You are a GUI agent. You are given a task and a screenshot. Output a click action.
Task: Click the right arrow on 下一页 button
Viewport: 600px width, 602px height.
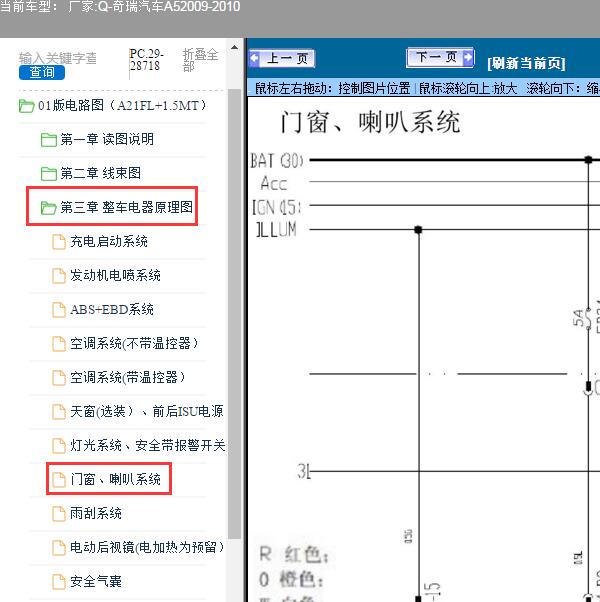468,58
